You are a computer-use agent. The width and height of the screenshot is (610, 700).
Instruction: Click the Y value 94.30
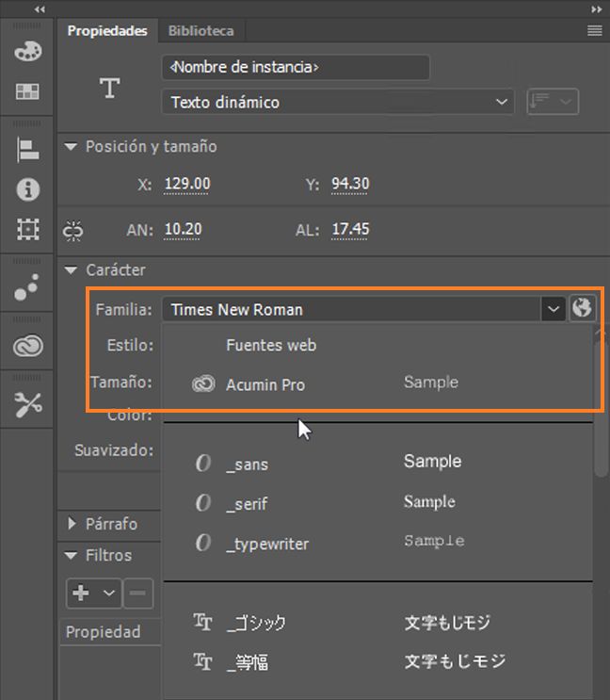pos(350,184)
